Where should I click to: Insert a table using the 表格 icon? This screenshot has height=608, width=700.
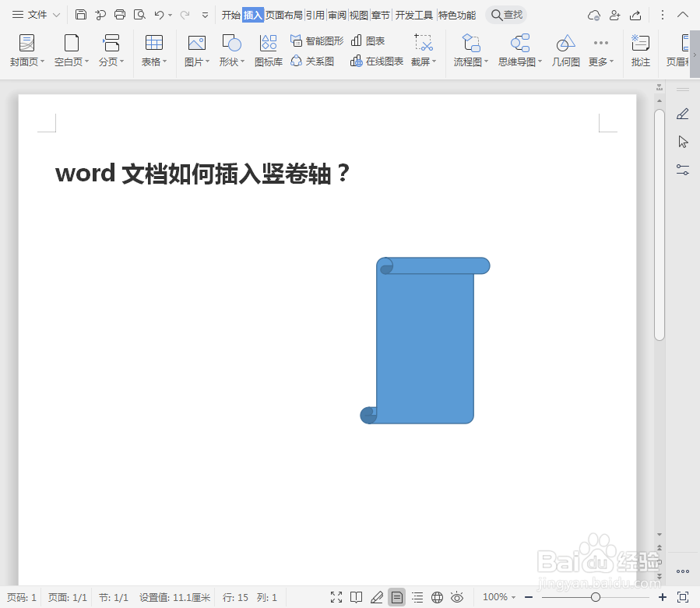[153, 48]
